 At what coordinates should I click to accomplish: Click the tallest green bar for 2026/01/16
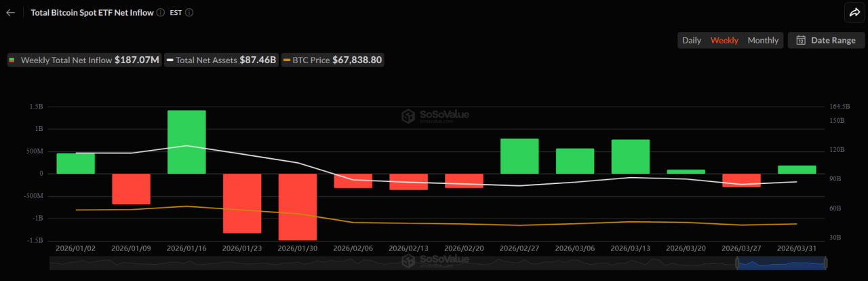tap(186, 141)
